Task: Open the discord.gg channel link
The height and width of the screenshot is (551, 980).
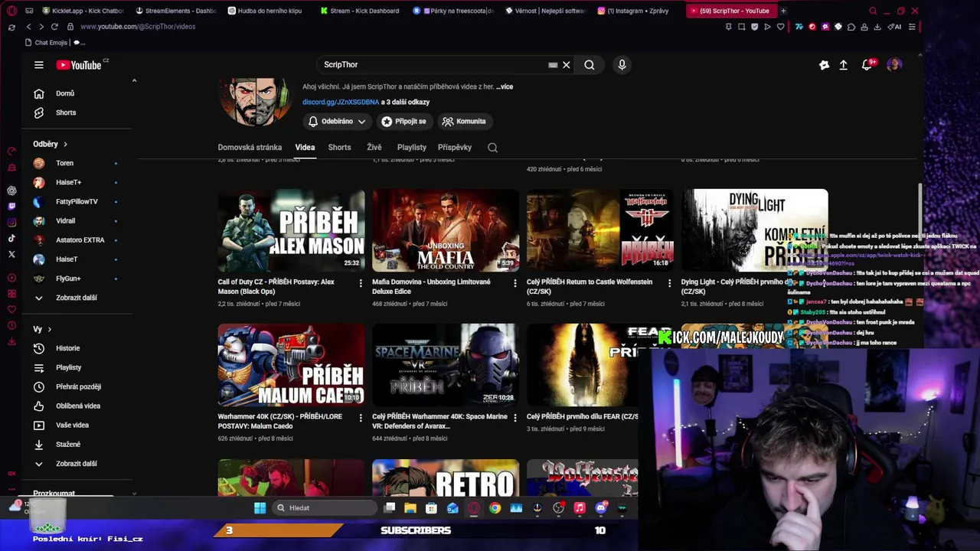Action: point(341,102)
